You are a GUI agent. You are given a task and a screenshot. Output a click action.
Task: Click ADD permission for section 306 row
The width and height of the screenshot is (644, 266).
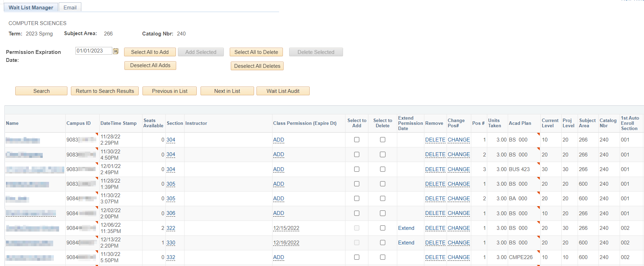click(278, 213)
